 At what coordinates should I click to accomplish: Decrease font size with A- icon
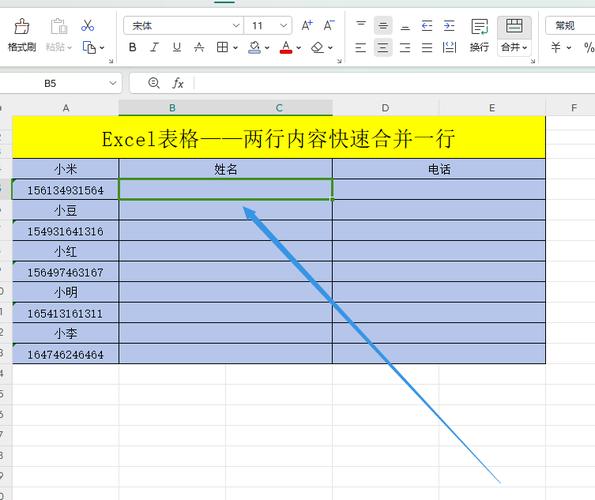click(329, 25)
